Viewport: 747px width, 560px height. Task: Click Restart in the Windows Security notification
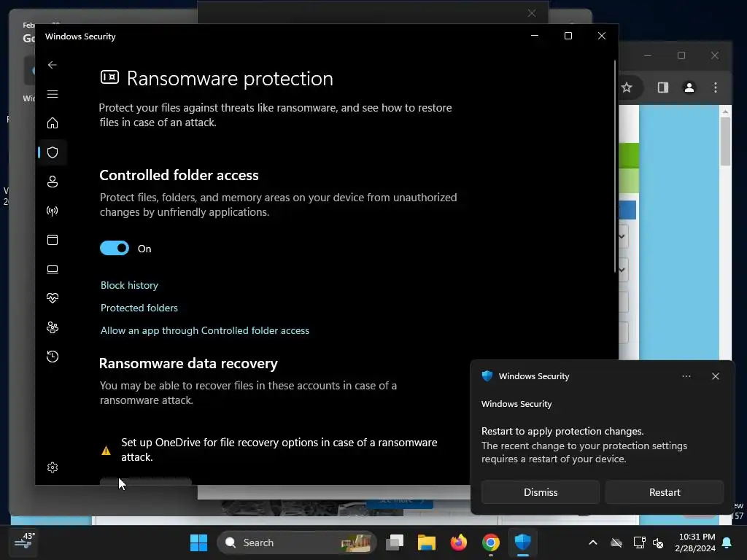[665, 492]
